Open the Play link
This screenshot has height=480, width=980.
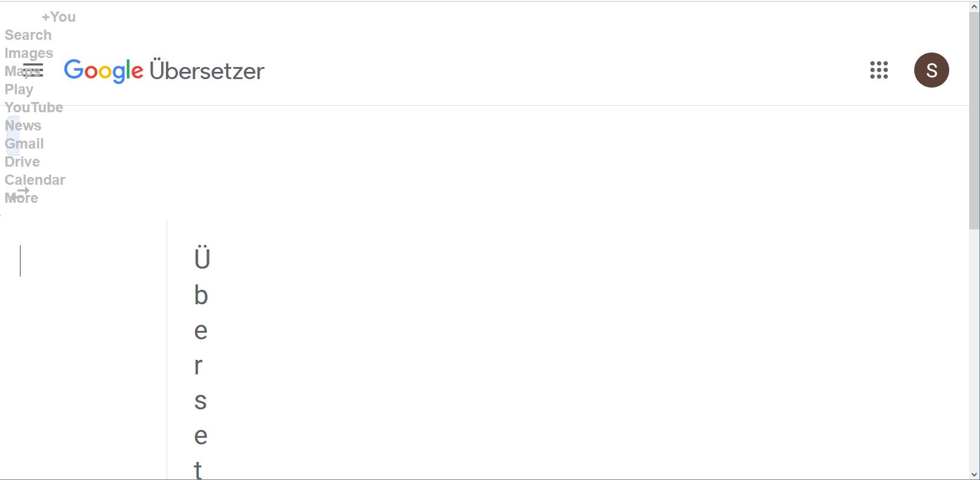pos(19,89)
